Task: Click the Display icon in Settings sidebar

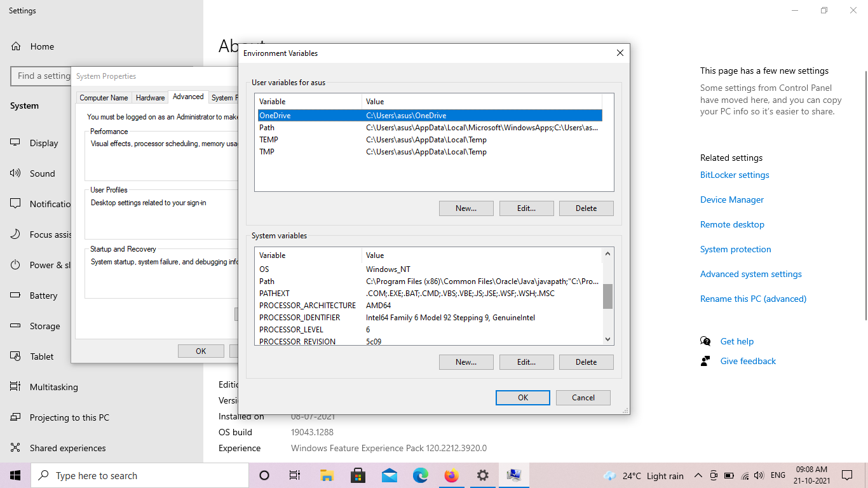Action: (15, 143)
